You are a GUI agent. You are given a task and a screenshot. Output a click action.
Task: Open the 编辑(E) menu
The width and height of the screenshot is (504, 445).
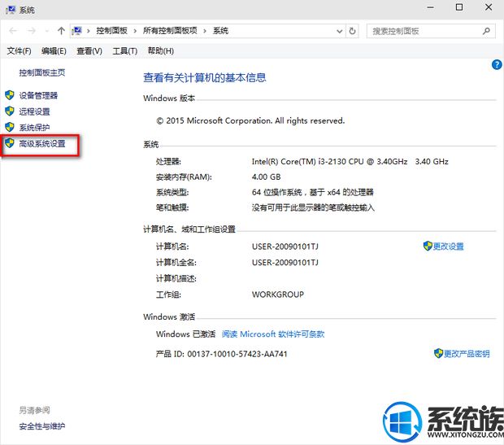pyautogui.click(x=54, y=50)
